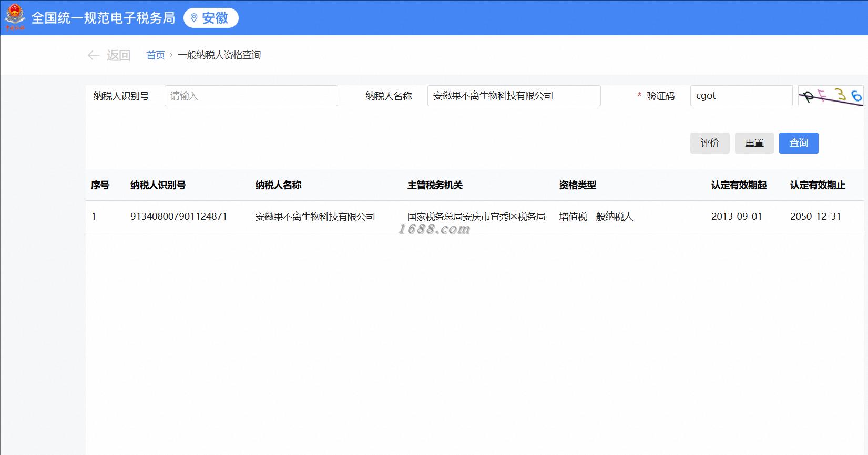Click the 纳税人名称 column header

278,185
